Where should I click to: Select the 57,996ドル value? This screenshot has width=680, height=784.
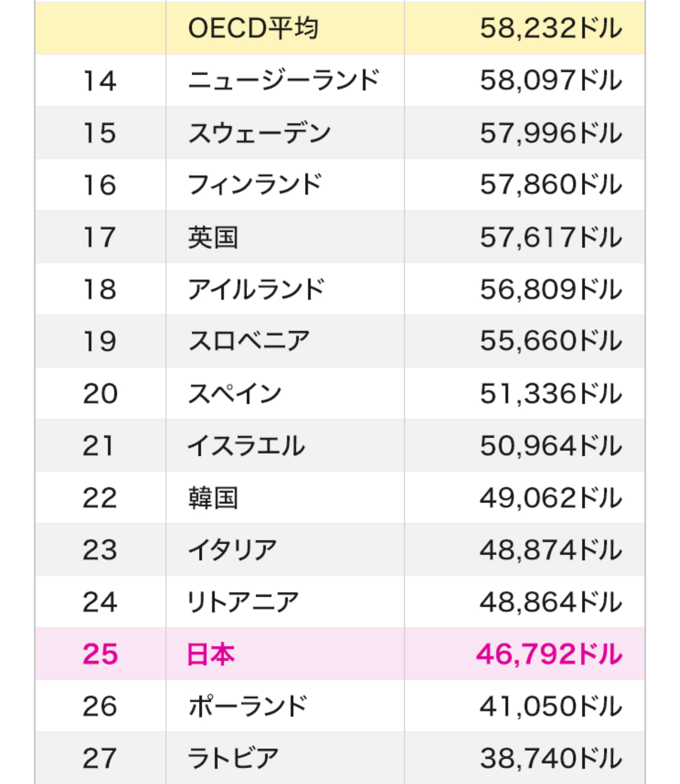(x=550, y=133)
